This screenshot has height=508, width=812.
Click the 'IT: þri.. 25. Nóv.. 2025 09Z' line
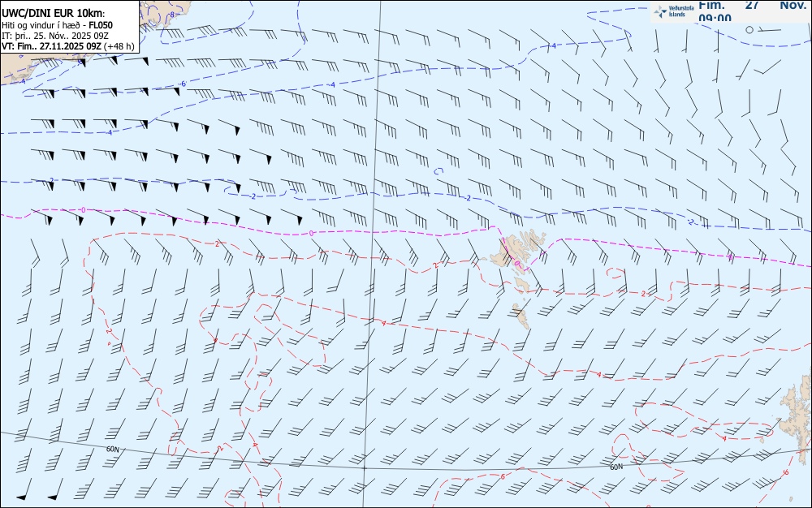(55, 36)
